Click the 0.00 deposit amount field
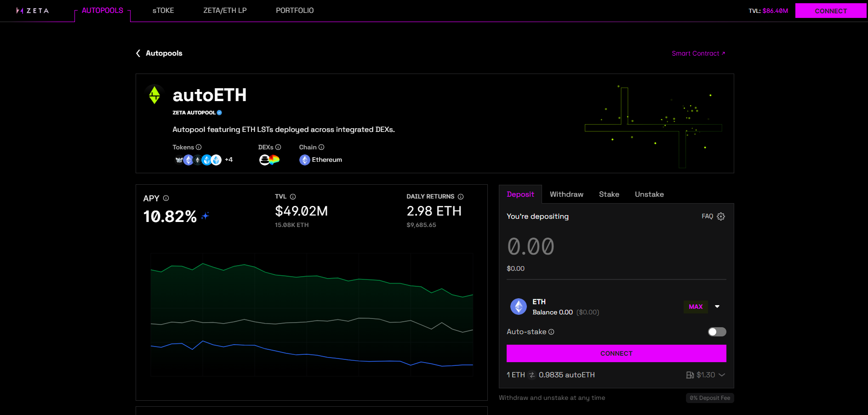868x415 pixels. (531, 247)
